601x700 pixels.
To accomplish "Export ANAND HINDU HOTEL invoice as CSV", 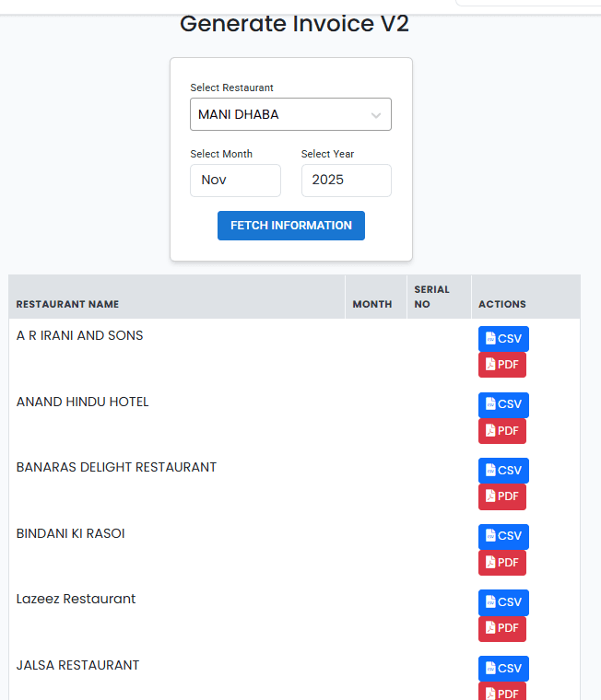I will pos(503,404).
